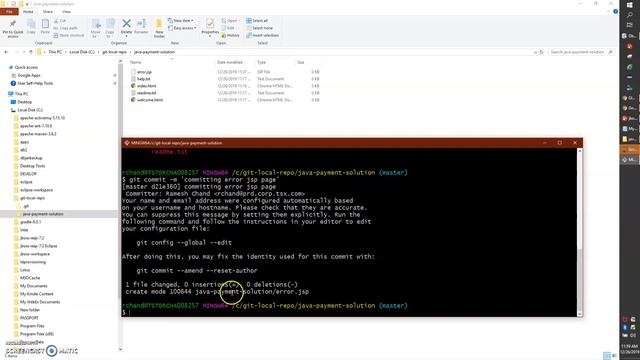Click the Move to icon

tap(96, 24)
